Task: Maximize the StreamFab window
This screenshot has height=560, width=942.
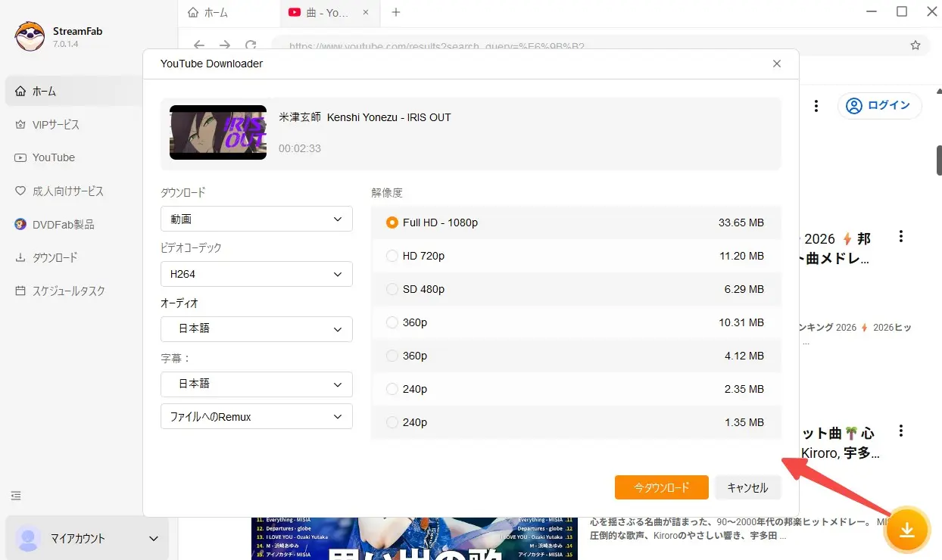Action: (x=902, y=11)
